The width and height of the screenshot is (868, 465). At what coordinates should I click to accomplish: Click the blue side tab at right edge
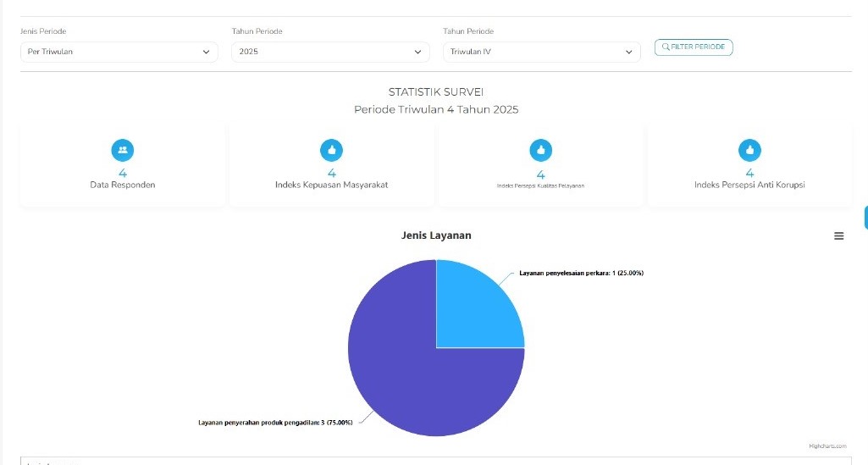click(865, 217)
